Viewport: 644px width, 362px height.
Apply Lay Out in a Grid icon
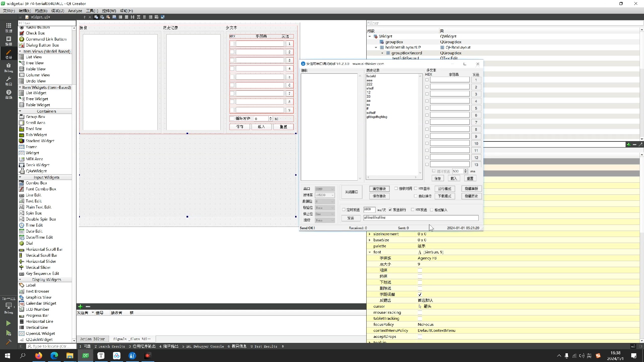(x=151, y=17)
